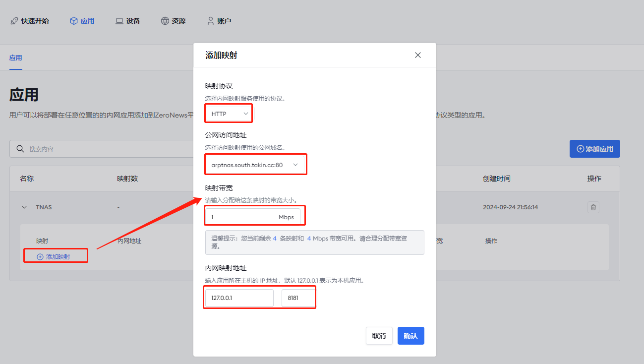Click the 8181 port field
The width and height of the screenshot is (644, 364).
[x=297, y=298]
